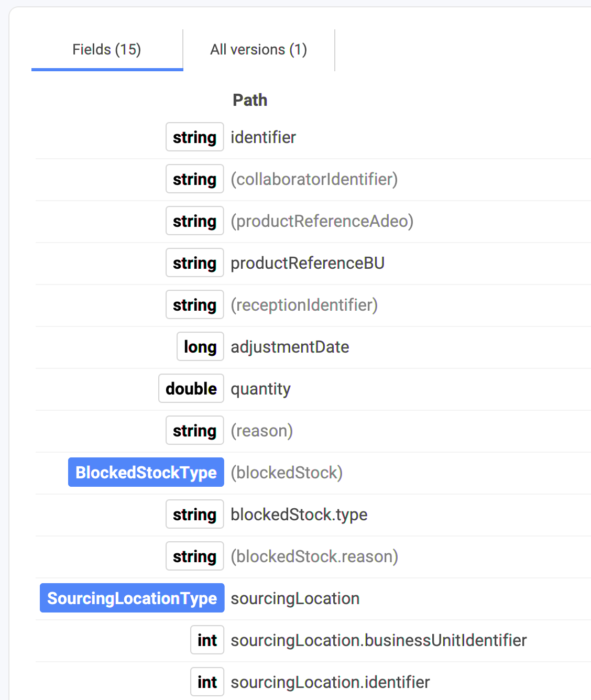Click the string badge next to identifier

[x=195, y=137]
